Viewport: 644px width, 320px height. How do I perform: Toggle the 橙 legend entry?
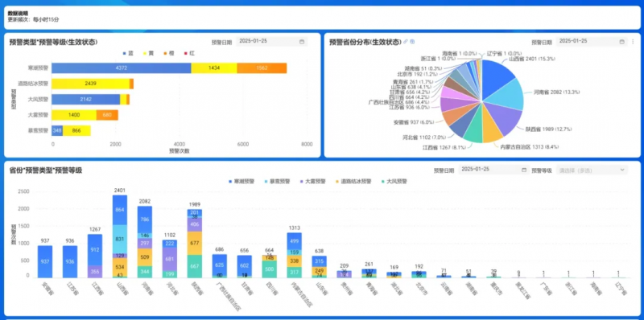click(x=168, y=53)
